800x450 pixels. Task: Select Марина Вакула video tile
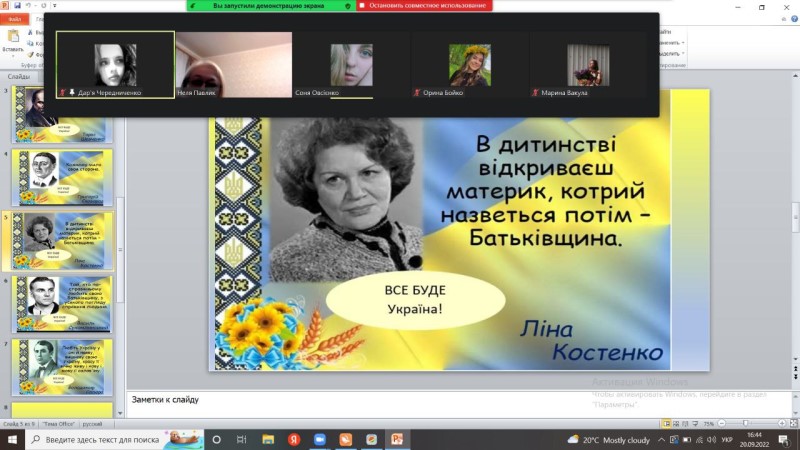[588, 65]
